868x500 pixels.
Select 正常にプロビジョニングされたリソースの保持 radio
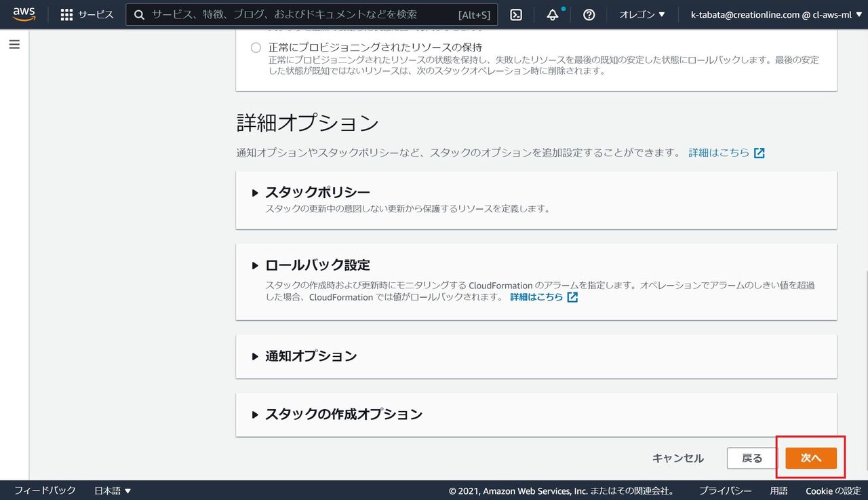256,47
